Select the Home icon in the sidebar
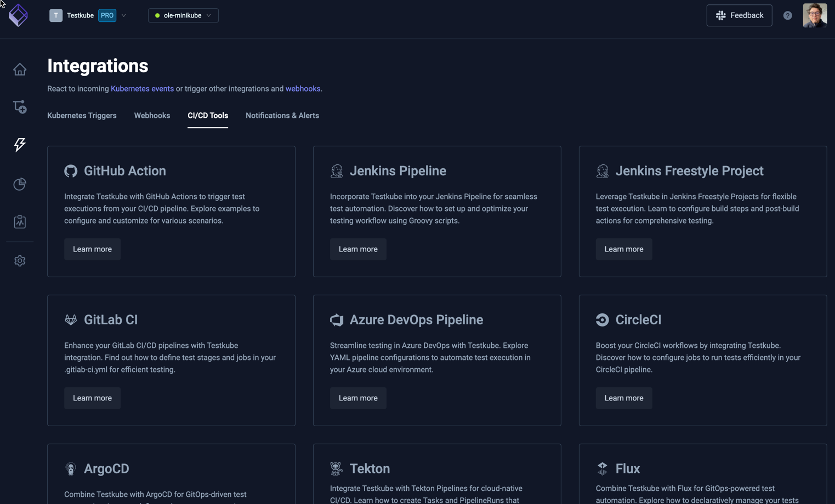835x504 pixels. coord(20,69)
